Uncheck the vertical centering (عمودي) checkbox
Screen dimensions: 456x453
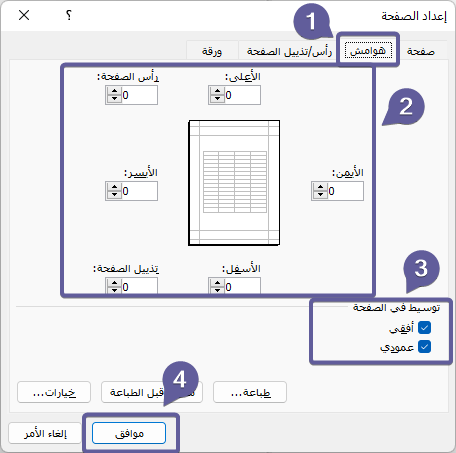[425, 347]
